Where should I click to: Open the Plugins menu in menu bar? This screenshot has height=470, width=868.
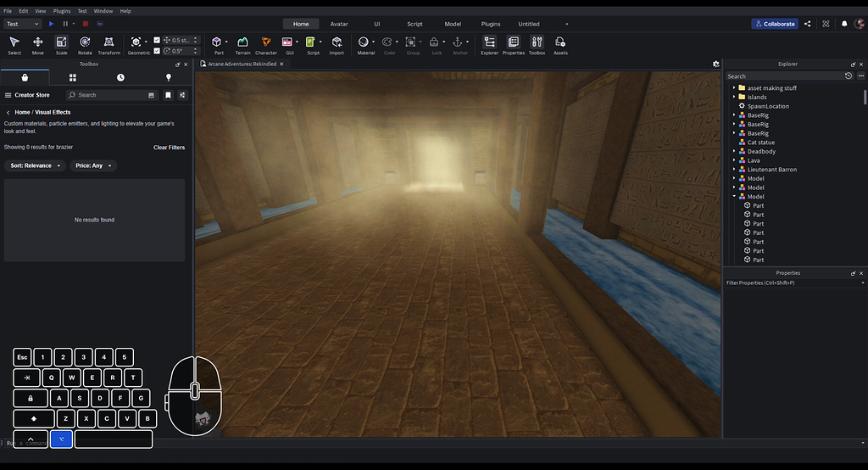pos(61,11)
